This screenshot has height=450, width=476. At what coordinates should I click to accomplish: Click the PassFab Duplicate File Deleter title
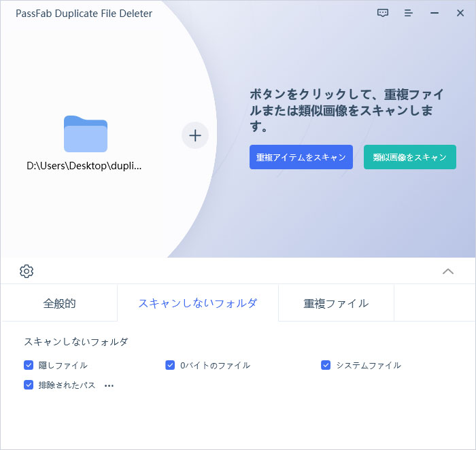click(84, 14)
